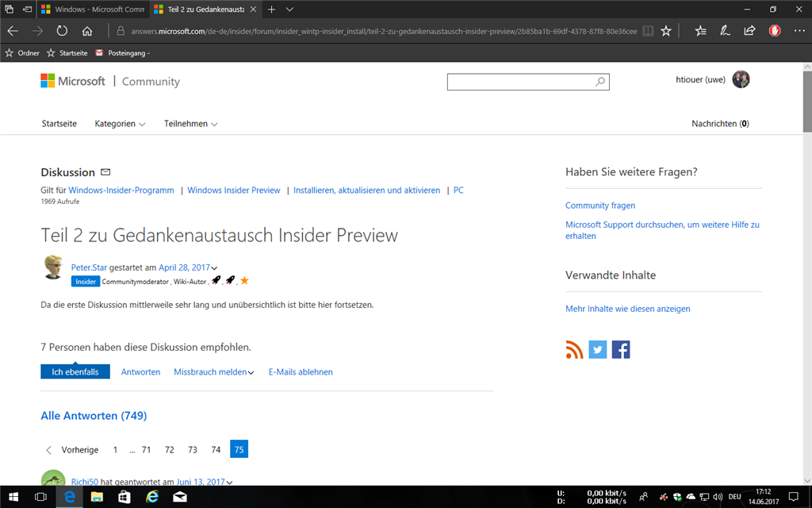
Task: Share discussion on Facebook icon
Action: tap(621, 350)
